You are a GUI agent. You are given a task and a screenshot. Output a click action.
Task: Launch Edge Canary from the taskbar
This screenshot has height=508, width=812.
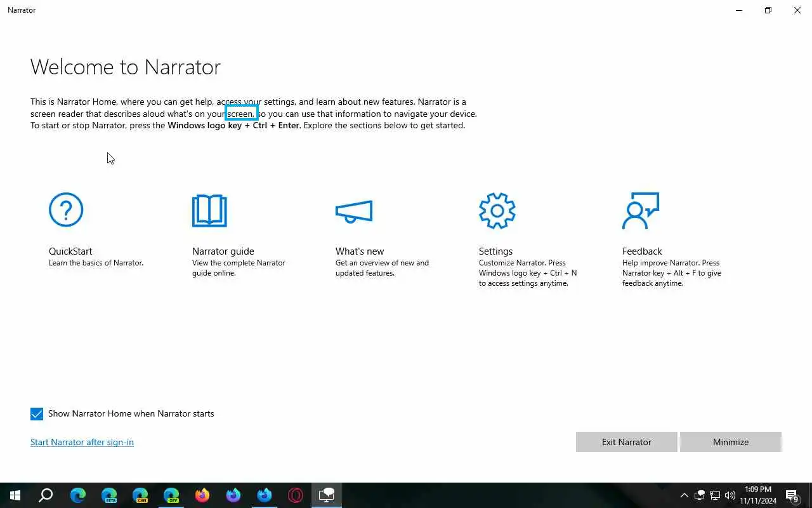point(140,495)
